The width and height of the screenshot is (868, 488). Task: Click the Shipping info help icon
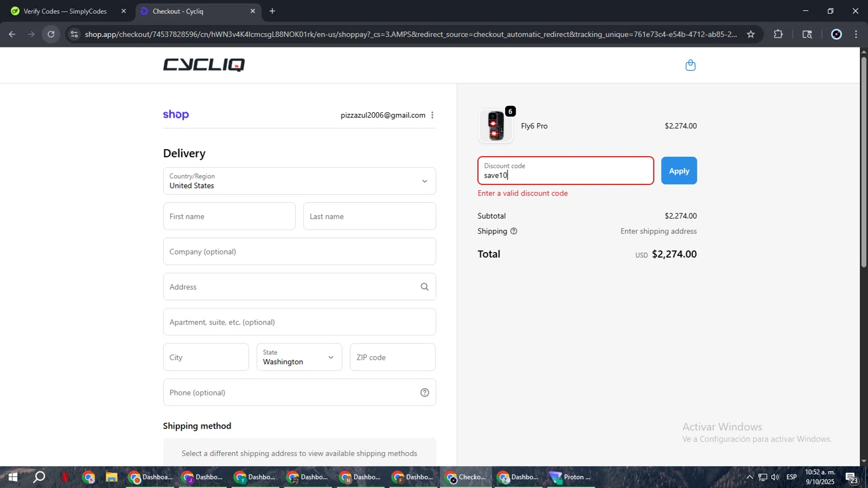(x=514, y=231)
